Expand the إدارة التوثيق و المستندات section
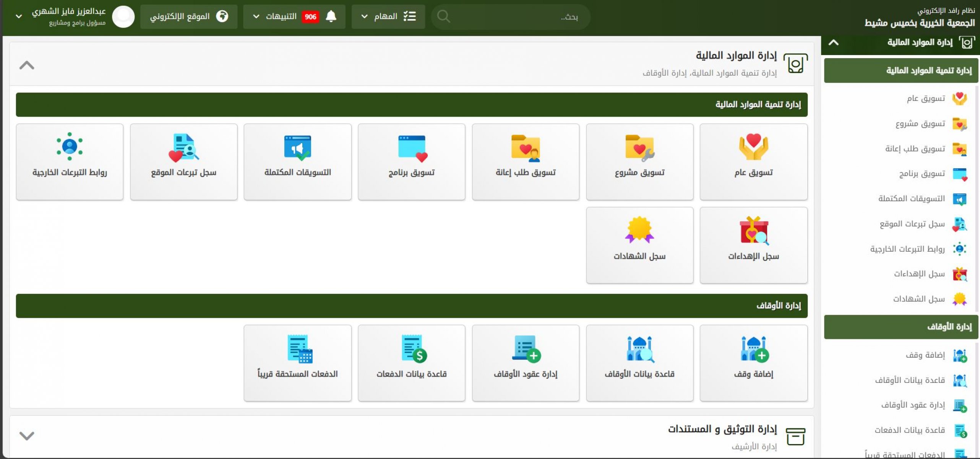Viewport: 980px width, 459px height. tap(27, 436)
